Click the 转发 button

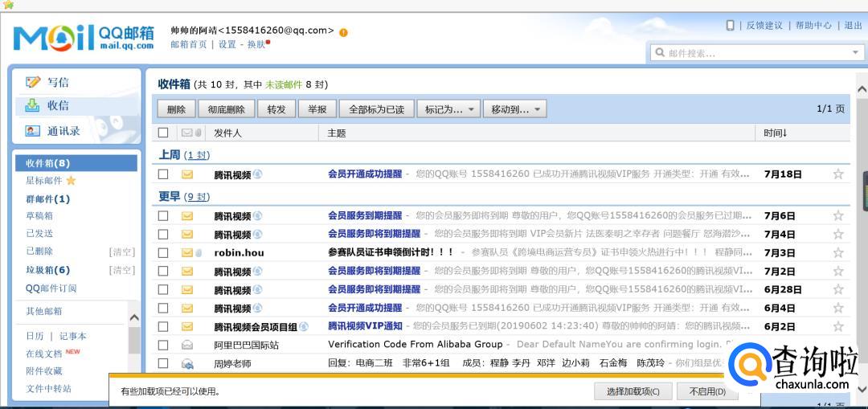(276, 109)
